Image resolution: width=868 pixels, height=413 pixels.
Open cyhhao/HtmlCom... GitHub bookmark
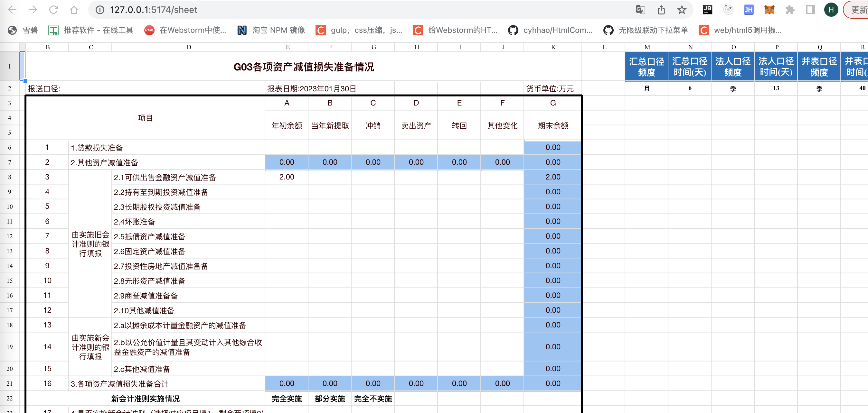click(550, 30)
